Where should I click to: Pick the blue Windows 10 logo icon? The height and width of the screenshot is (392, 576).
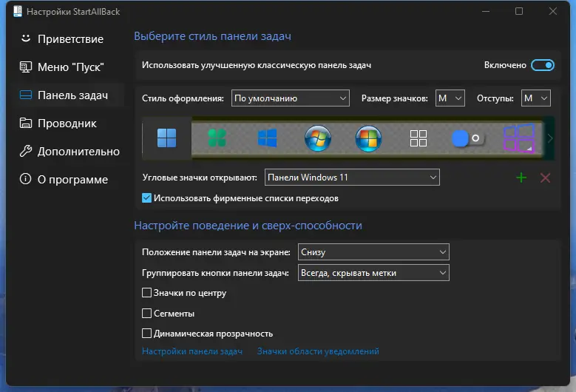click(x=267, y=138)
